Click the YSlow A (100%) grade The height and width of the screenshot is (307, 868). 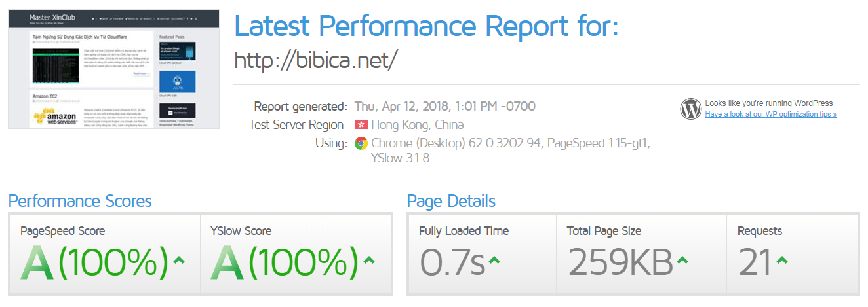[285, 262]
